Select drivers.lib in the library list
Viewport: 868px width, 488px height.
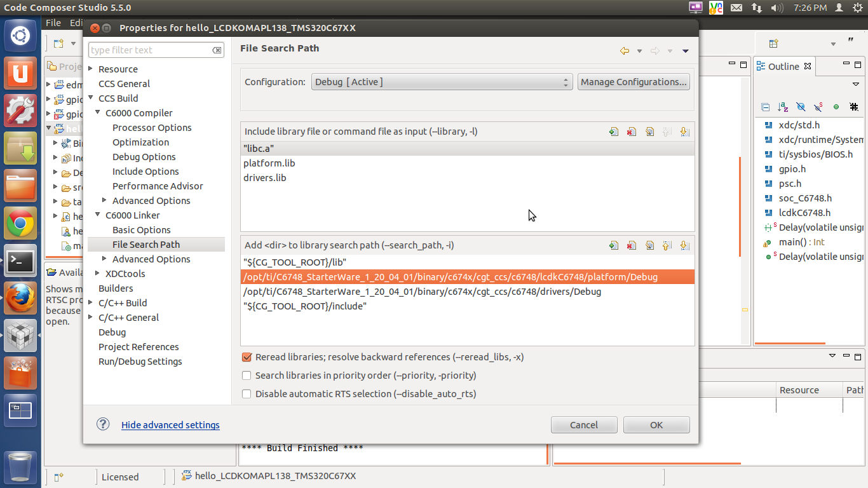tap(468, 178)
